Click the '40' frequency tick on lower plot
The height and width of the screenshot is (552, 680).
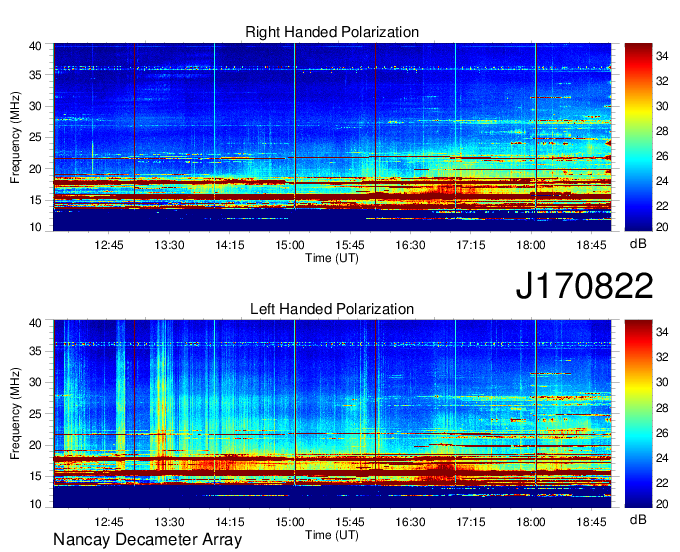[x=35, y=323]
